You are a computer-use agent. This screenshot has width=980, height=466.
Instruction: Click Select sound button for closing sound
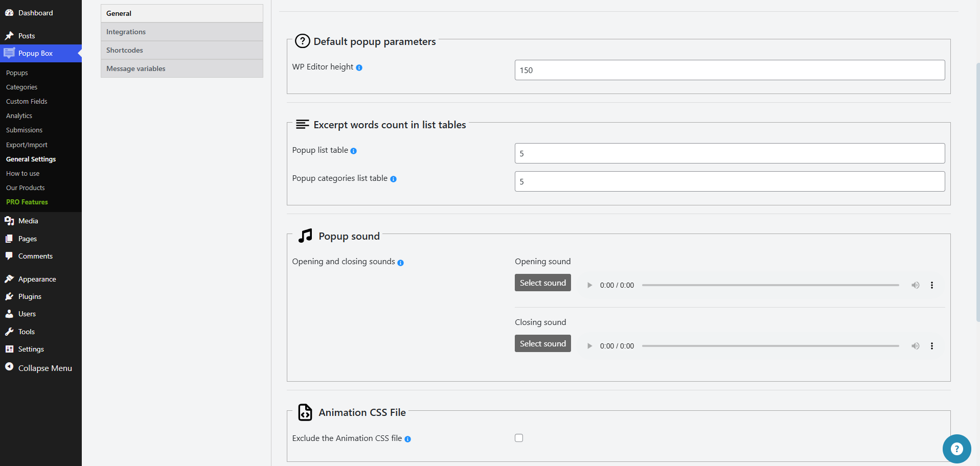[542, 343]
